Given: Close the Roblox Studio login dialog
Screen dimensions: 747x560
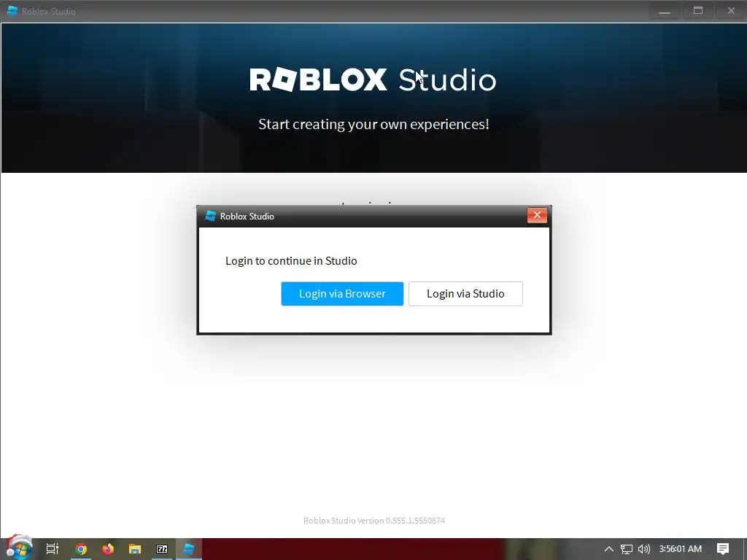Looking at the screenshot, I should pos(537,215).
